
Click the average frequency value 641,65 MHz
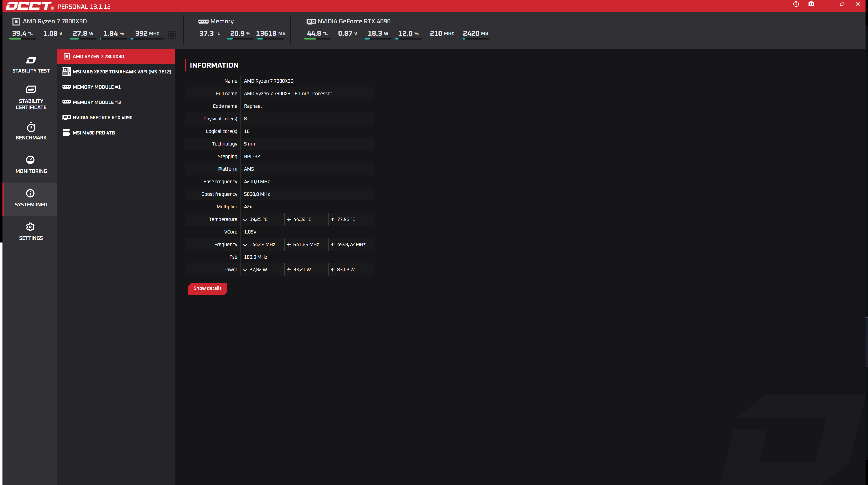(306, 245)
